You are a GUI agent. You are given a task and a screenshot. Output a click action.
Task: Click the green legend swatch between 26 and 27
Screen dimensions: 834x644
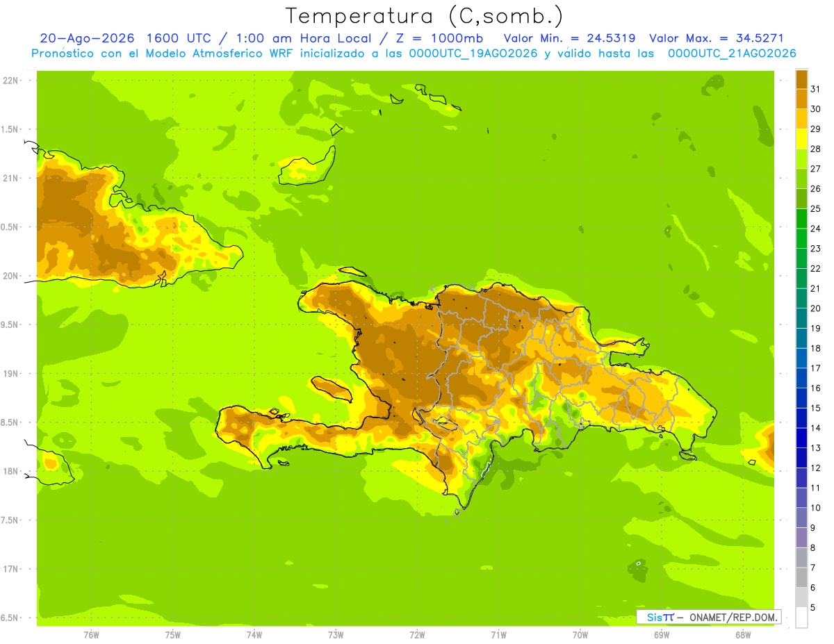click(x=801, y=178)
